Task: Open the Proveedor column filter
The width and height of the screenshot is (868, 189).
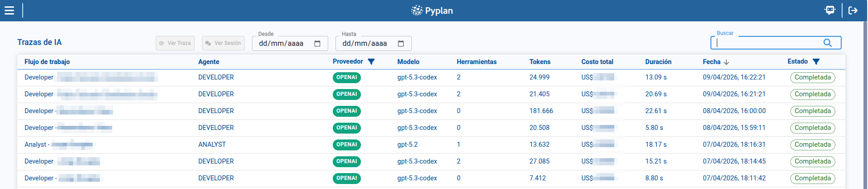Action: (x=371, y=62)
